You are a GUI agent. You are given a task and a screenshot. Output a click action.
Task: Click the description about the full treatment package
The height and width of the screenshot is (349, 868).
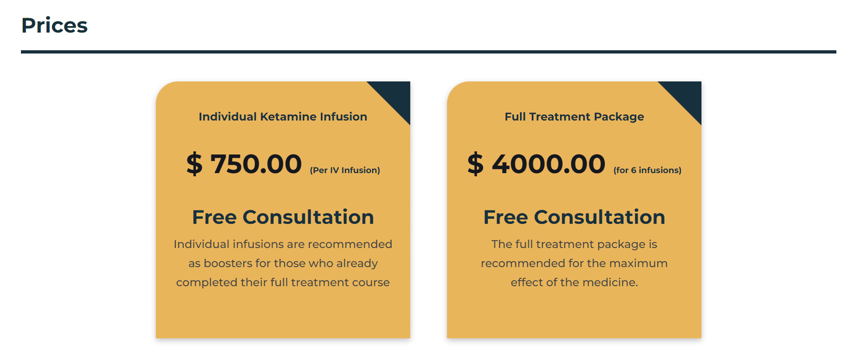574,263
